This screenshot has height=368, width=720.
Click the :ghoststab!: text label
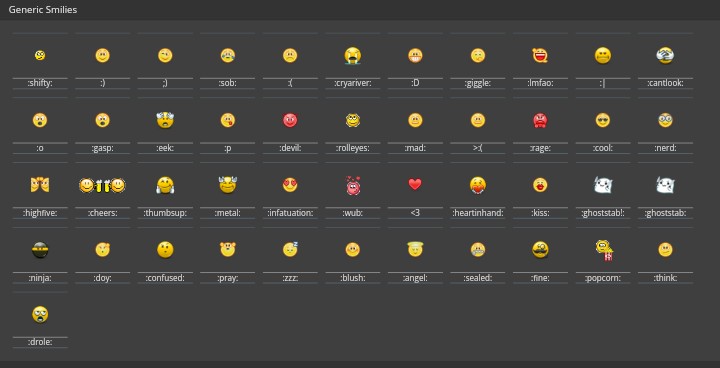(x=602, y=213)
